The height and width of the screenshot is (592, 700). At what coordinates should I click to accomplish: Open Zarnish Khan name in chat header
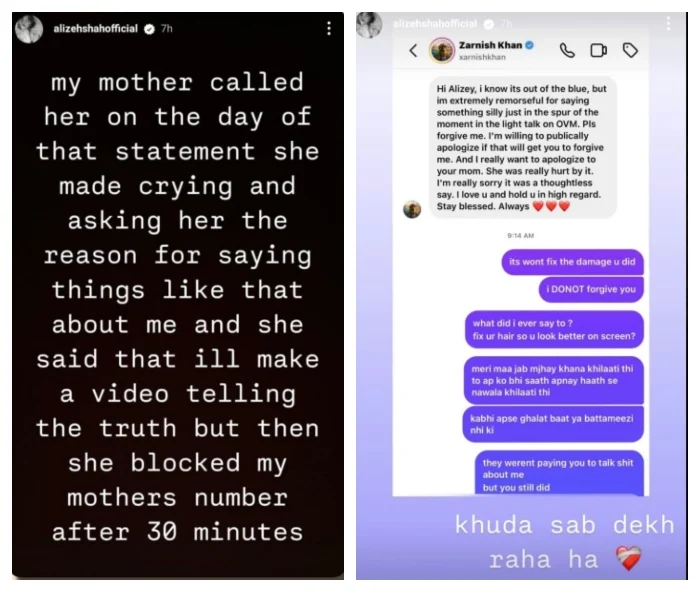pyautogui.click(x=488, y=45)
